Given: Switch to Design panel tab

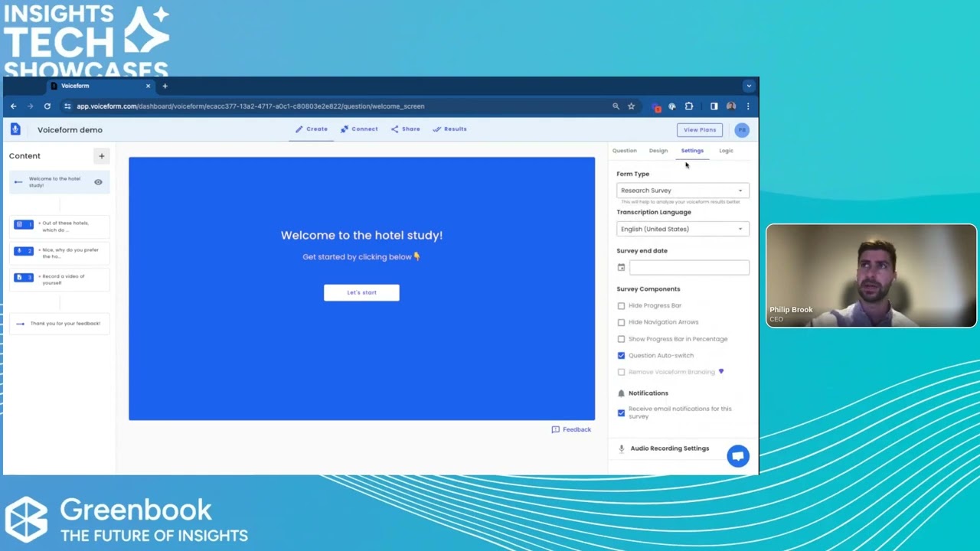Looking at the screenshot, I should (x=658, y=151).
